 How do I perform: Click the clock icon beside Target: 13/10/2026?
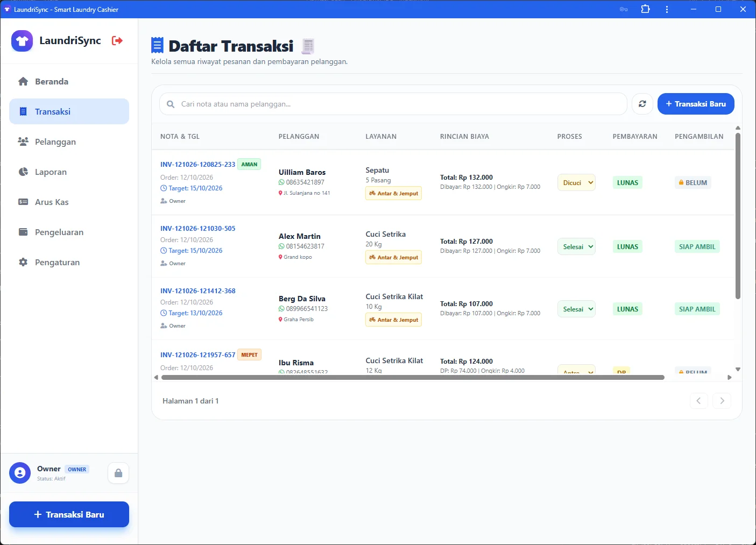[164, 313]
